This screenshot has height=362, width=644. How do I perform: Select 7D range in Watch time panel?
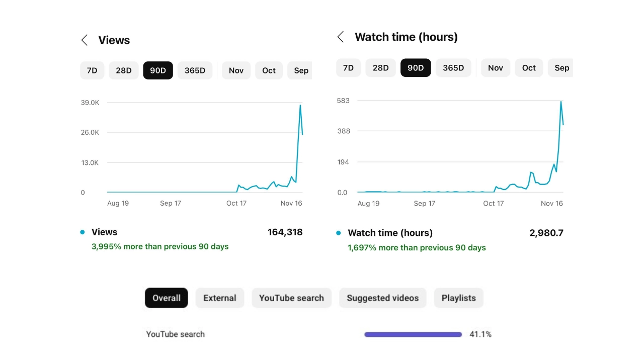click(348, 68)
